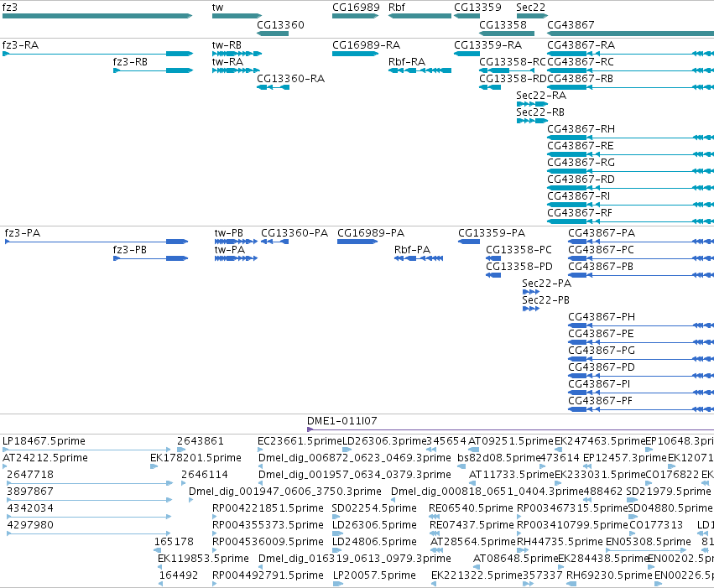
Task: Select the tw gene label
Action: point(217,8)
